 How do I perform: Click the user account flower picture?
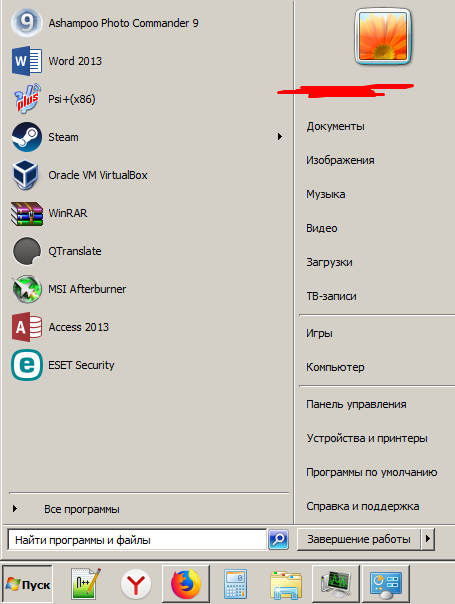pos(383,36)
